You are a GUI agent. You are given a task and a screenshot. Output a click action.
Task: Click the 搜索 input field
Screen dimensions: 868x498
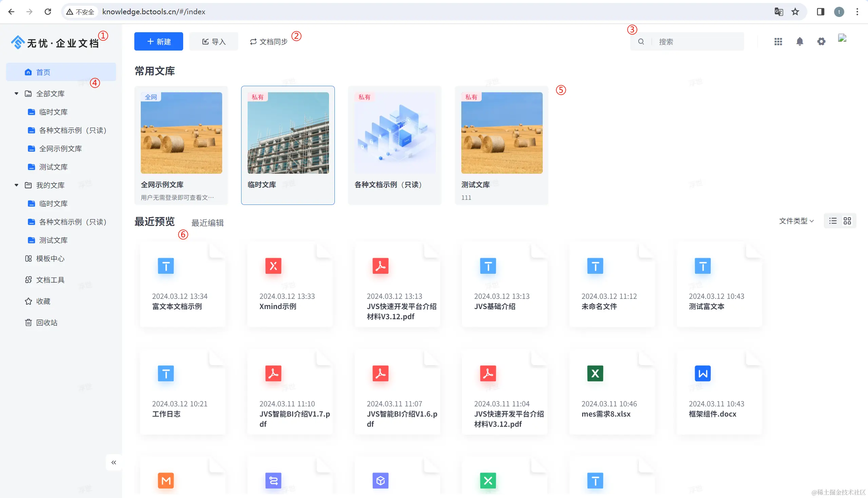(698, 42)
